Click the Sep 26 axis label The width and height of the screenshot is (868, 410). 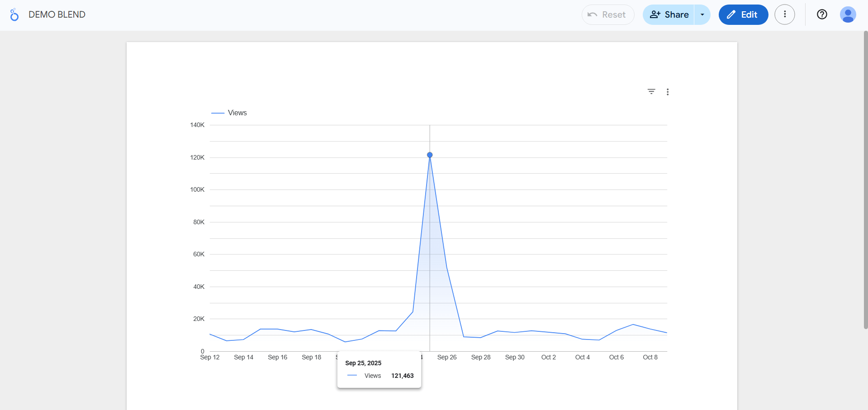(x=446, y=357)
